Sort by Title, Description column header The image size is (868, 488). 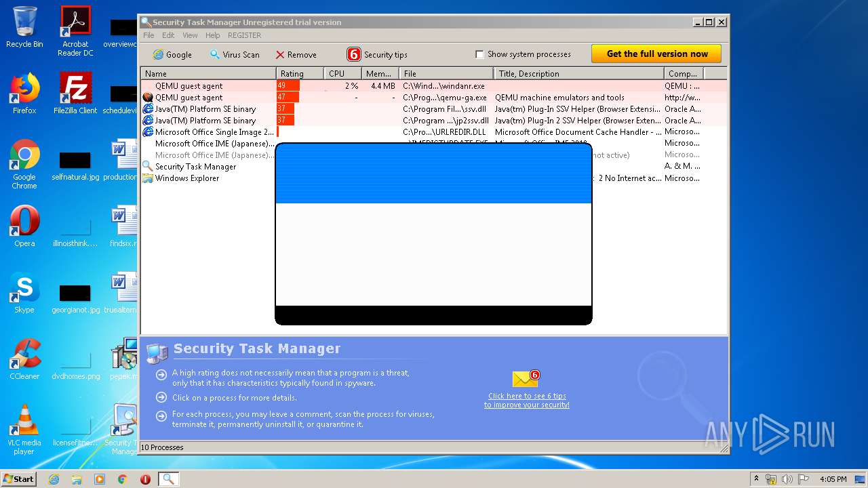point(578,73)
